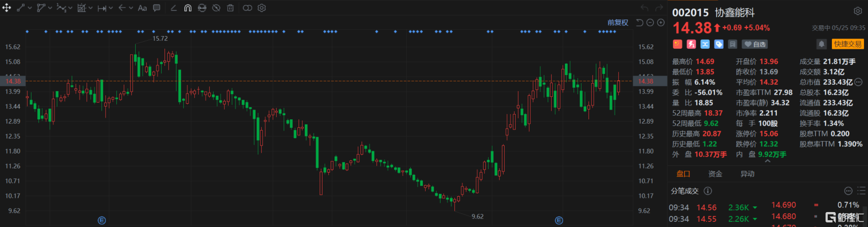Expand polygon shape tool dropdown arrow

point(50,9)
